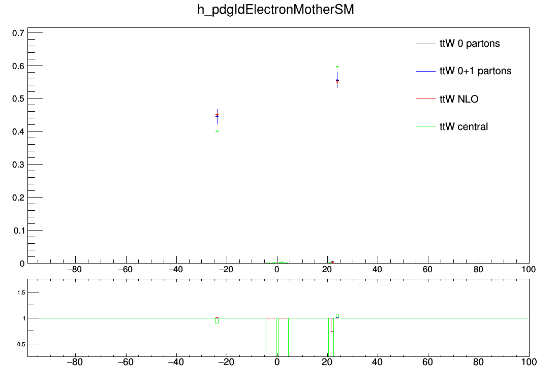
Task: Click the upper plot x-axis label -40
Action: [x=175, y=270]
